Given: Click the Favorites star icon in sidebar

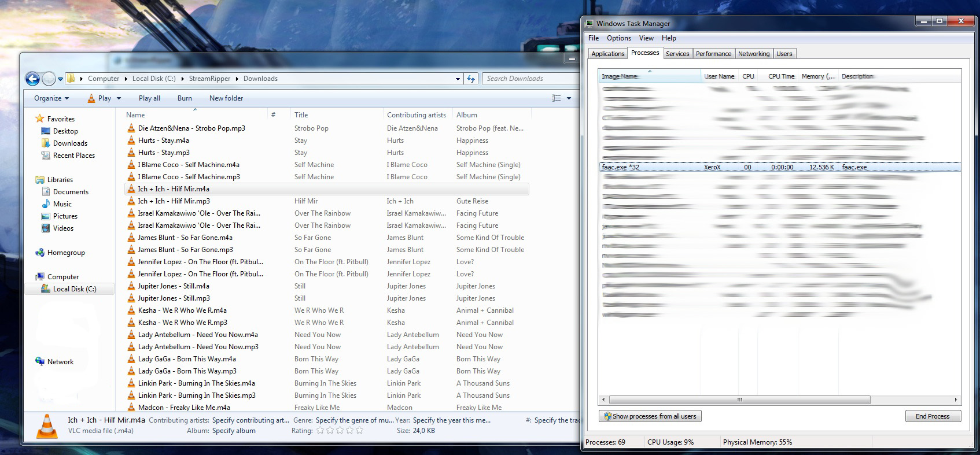Looking at the screenshot, I should tap(40, 119).
